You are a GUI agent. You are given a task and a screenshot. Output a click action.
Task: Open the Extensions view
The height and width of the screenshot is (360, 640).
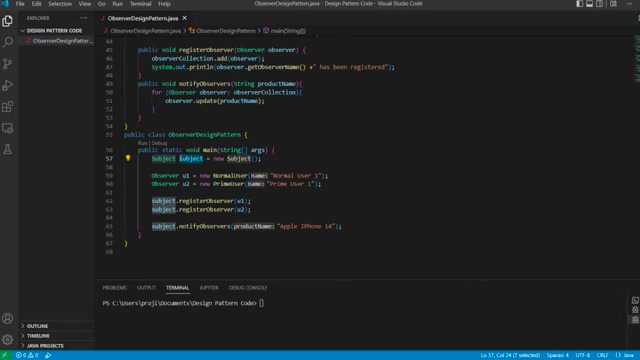coord(7,107)
